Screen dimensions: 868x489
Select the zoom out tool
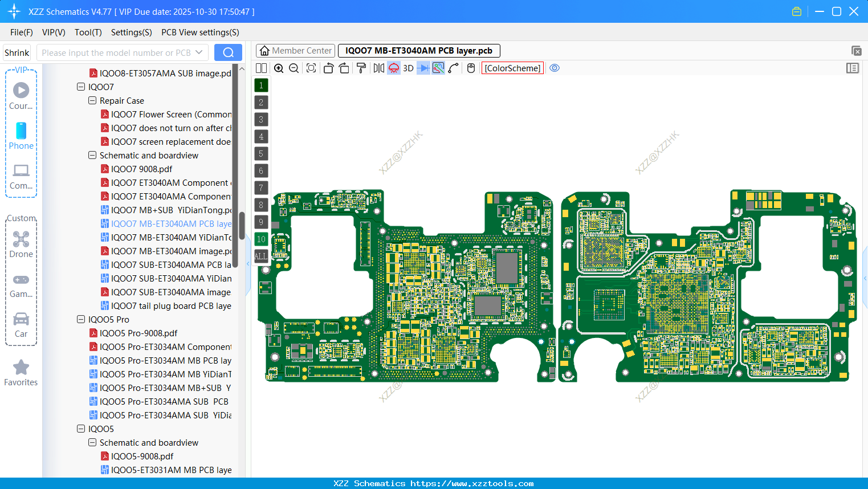click(x=294, y=68)
